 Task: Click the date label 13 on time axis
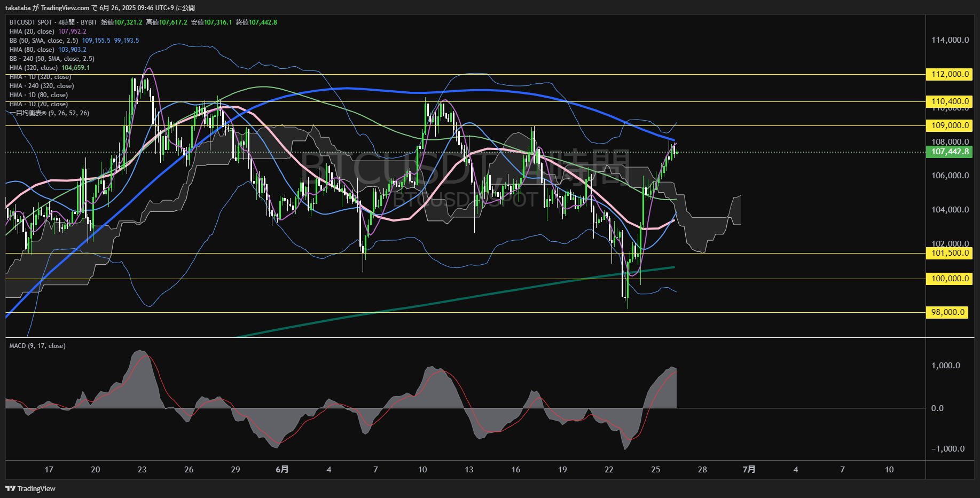click(x=469, y=470)
